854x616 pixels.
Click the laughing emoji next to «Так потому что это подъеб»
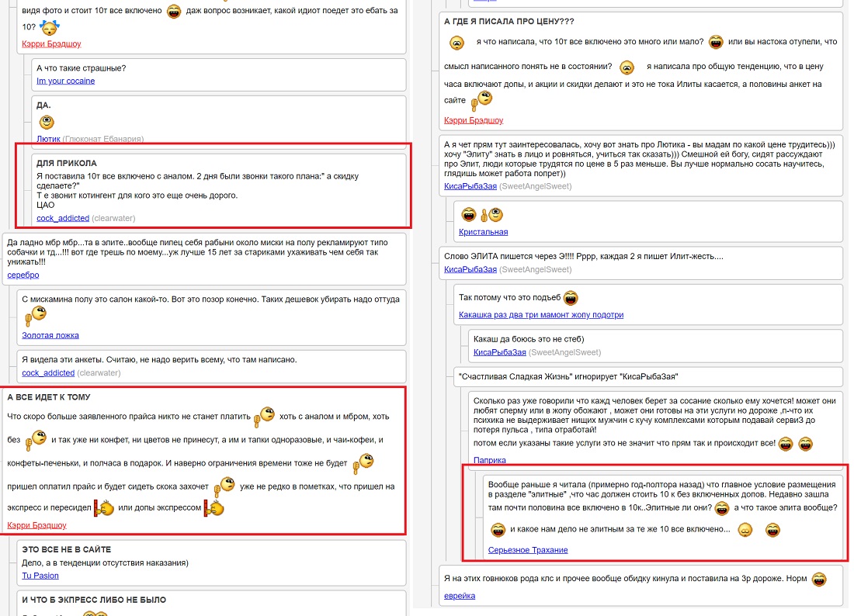(x=571, y=298)
